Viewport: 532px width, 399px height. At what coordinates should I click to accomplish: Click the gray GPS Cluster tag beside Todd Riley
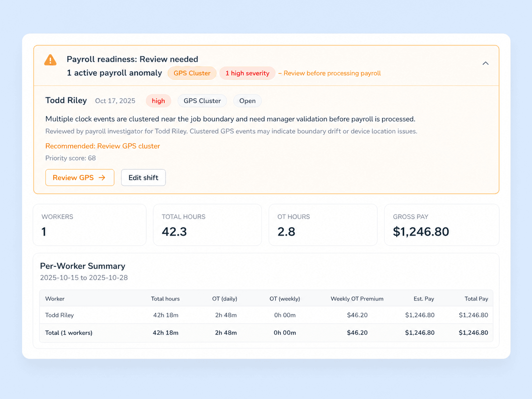[x=202, y=101]
